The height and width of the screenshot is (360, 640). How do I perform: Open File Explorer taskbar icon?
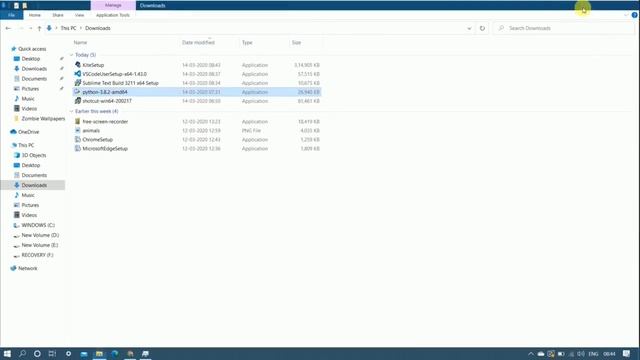coord(99,353)
